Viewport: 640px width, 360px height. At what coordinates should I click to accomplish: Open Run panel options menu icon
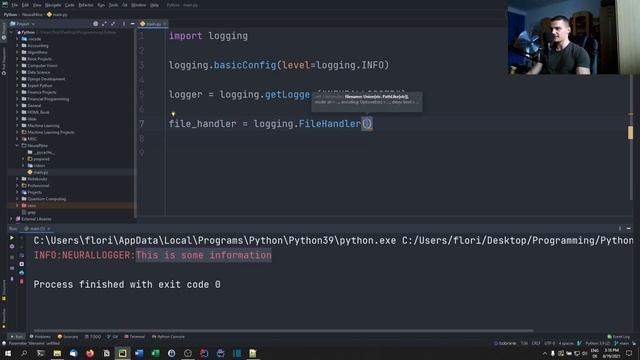620,229
